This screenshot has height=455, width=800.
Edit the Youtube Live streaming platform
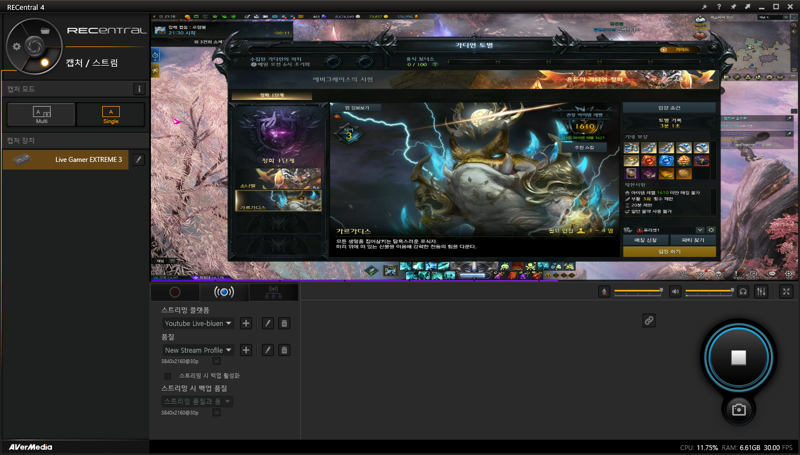[268, 323]
